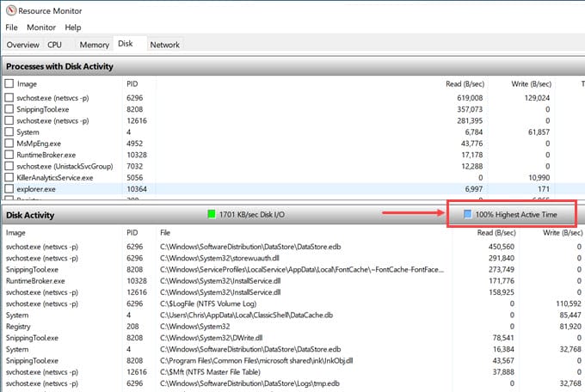Check the svchost.exe (netsvcs -p) PID 6296 checkbox

9,98
